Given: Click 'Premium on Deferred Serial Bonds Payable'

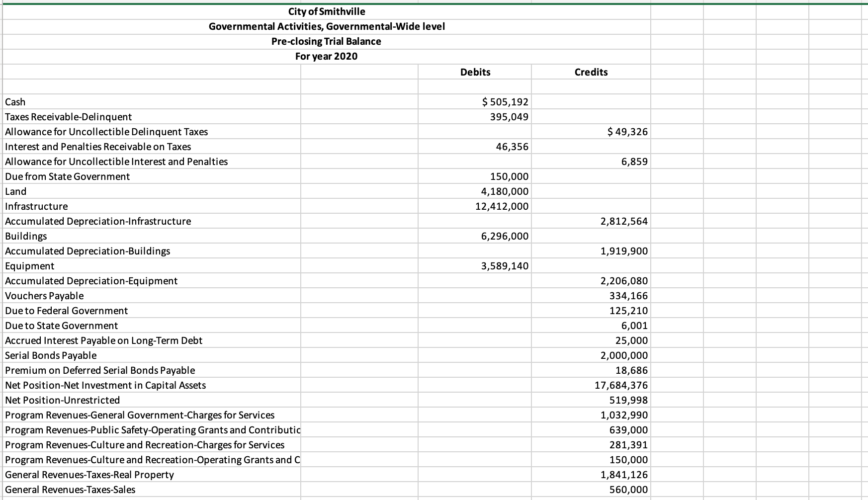Looking at the screenshot, I should pyautogui.click(x=100, y=370).
